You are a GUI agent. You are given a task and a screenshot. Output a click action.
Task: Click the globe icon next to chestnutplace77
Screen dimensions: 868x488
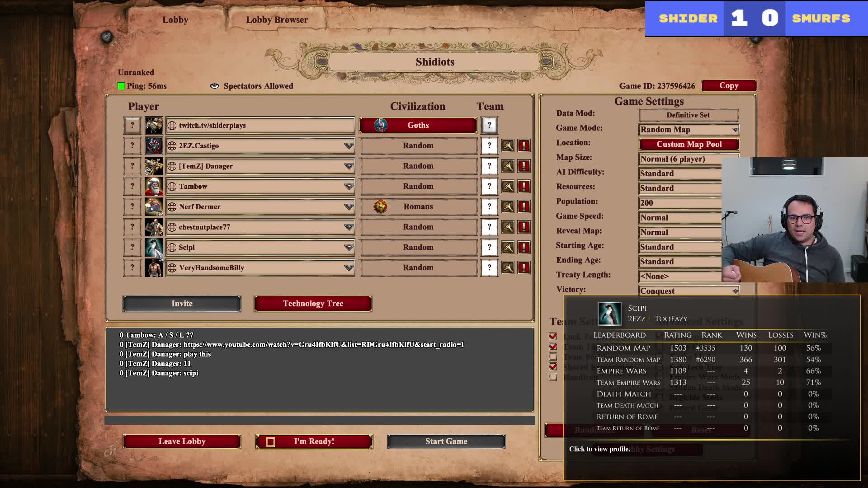coord(172,227)
